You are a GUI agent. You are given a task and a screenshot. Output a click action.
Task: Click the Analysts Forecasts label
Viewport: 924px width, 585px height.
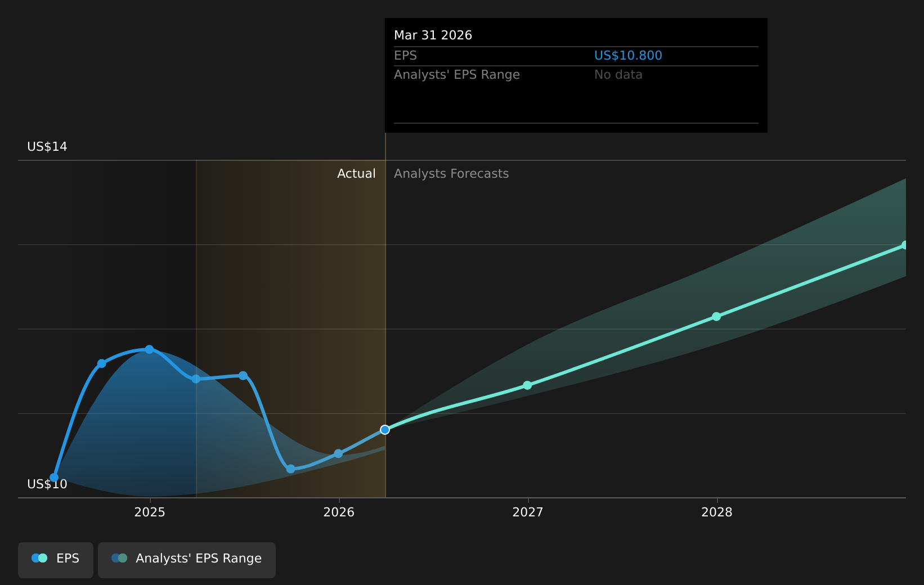451,174
